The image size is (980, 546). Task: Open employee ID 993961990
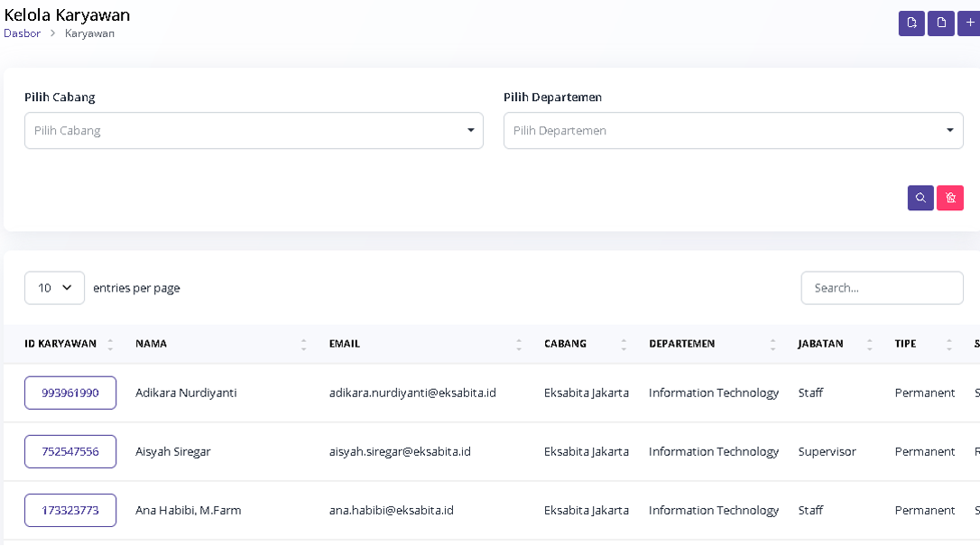tap(70, 393)
